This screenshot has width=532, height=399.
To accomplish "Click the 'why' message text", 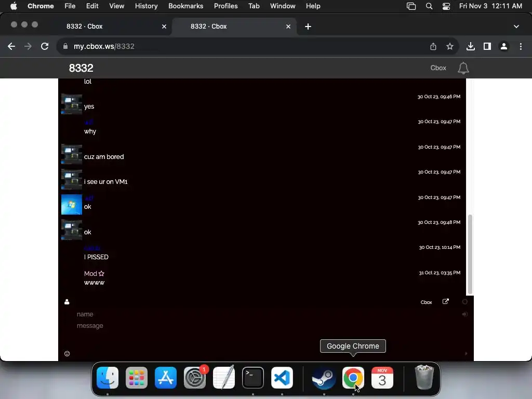I will click(90, 131).
